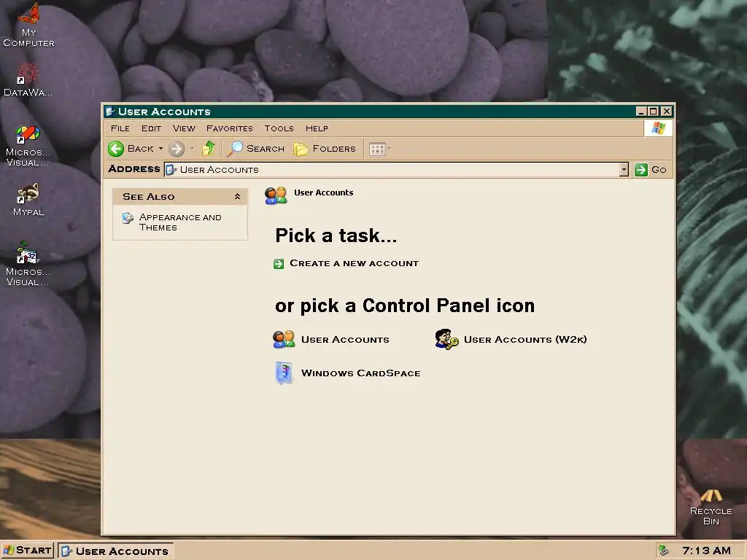This screenshot has height=560, width=747.
Task: Open the Search toolbar button
Action: [x=255, y=149]
